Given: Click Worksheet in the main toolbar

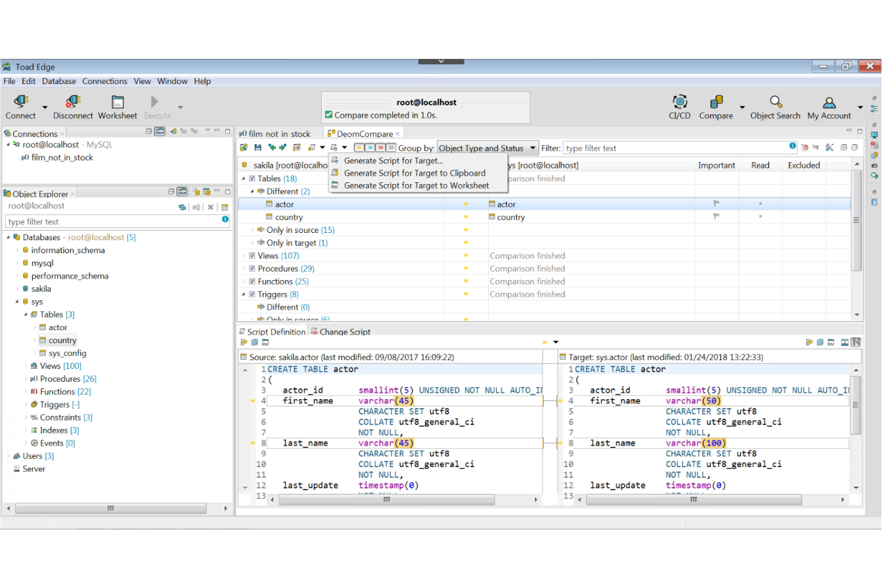Looking at the screenshot, I should click(117, 107).
